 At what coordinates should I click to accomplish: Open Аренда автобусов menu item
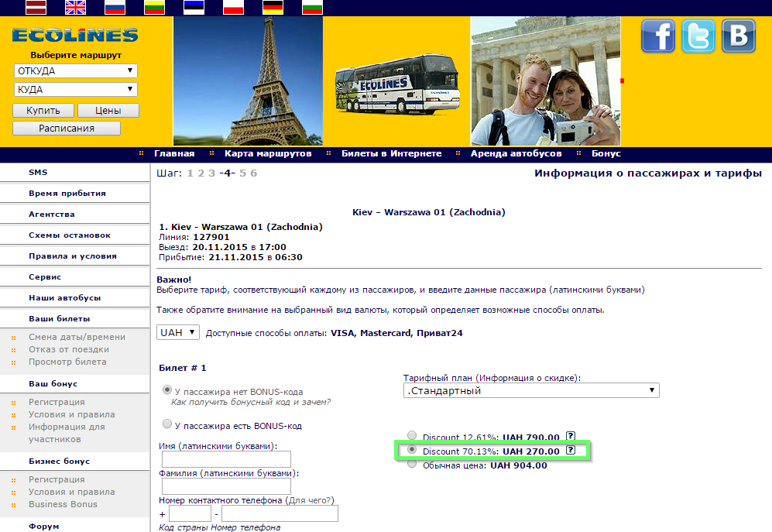[x=516, y=153]
